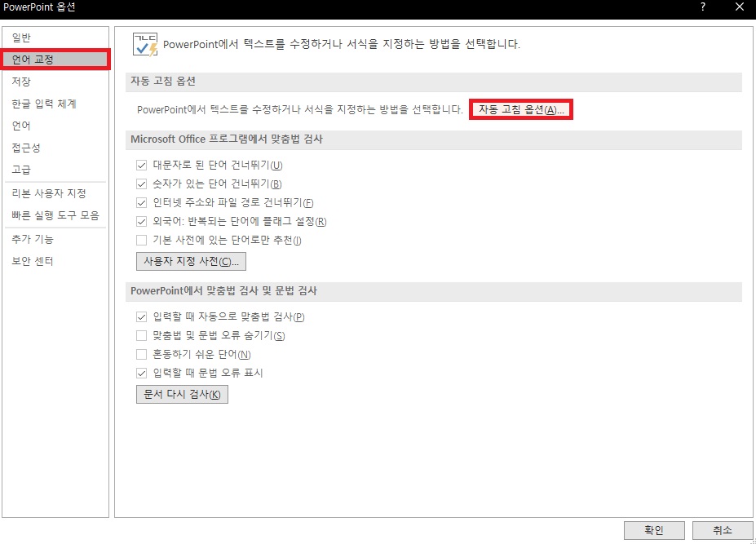Close the PowerPoint 옵션 dialog
This screenshot has width=756, height=544.
(x=740, y=7)
